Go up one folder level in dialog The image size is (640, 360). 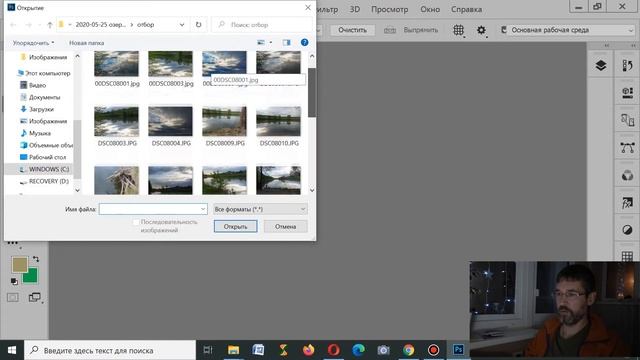click(x=50, y=24)
